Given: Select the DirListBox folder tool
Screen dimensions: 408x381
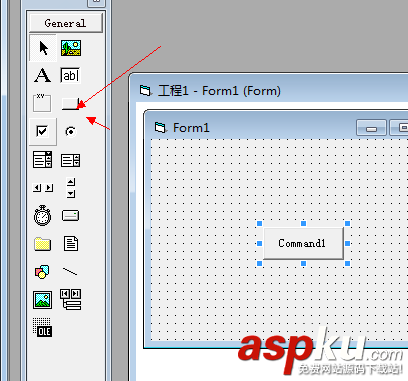Looking at the screenshot, I should click(43, 244).
